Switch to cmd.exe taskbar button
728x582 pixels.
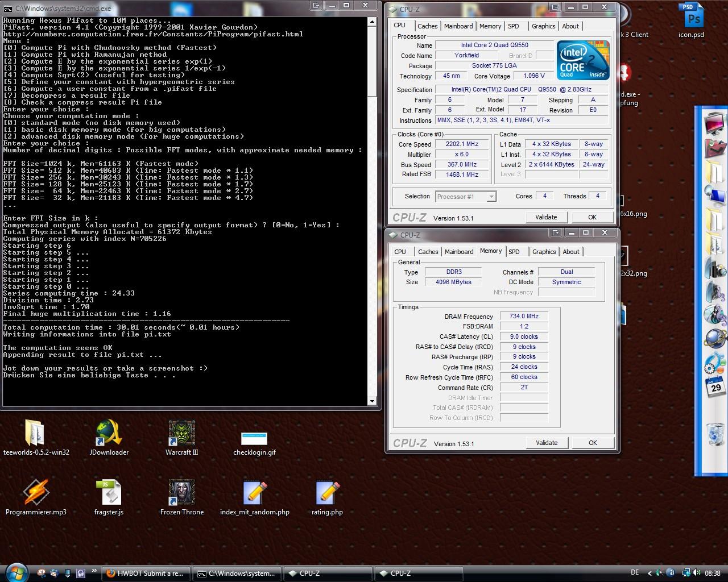click(x=237, y=573)
